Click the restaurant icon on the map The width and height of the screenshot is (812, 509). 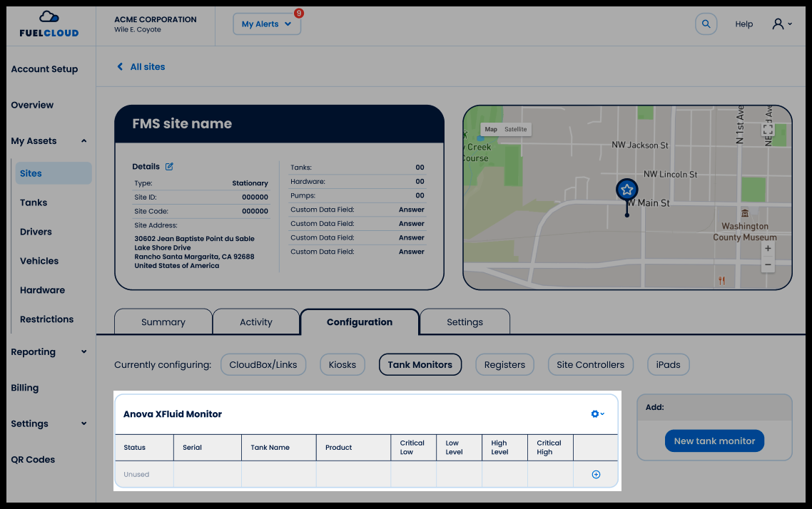coord(722,280)
